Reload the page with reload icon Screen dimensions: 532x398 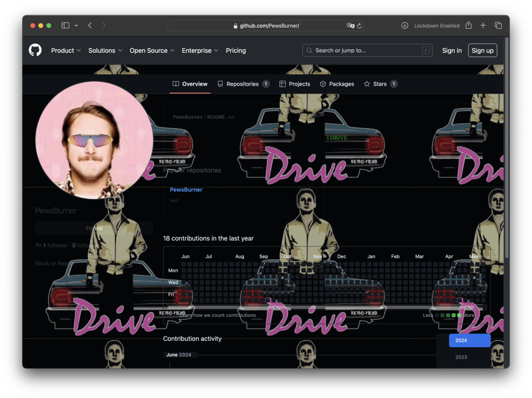[359, 26]
